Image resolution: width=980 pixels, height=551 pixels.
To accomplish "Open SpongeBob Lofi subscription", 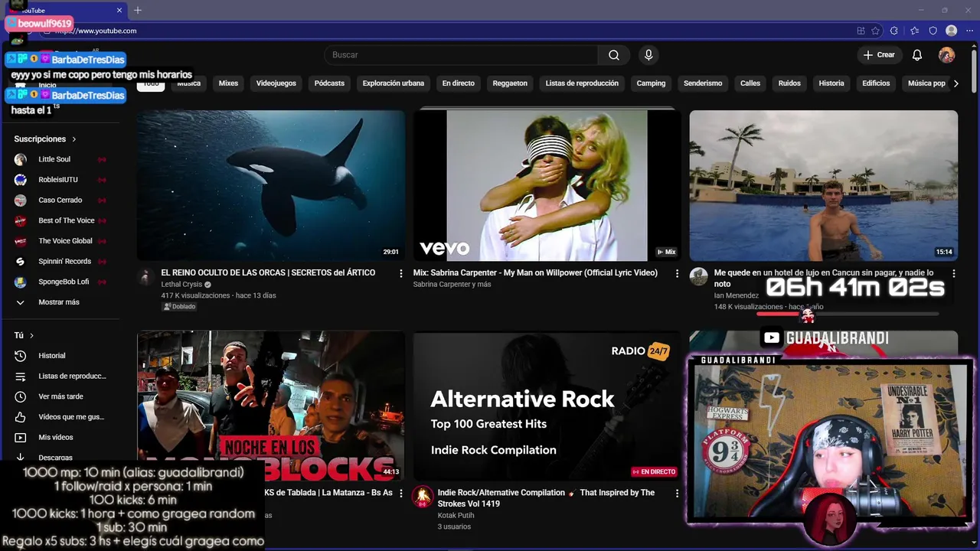I will 64,282.
